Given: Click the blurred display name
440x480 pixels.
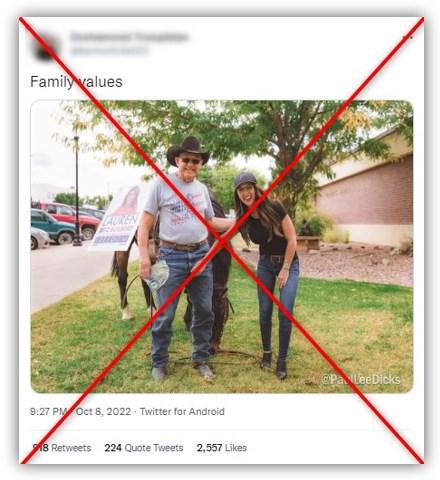Looking at the screenshot, I should (x=129, y=36).
